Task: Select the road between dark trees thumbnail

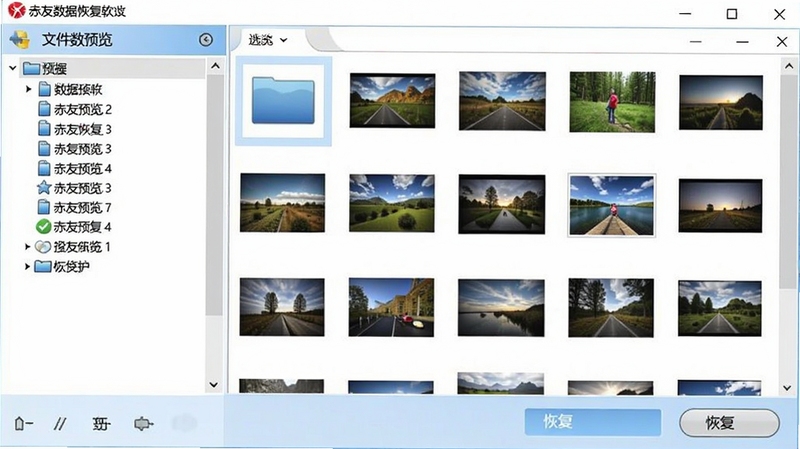Action: [x=611, y=308]
